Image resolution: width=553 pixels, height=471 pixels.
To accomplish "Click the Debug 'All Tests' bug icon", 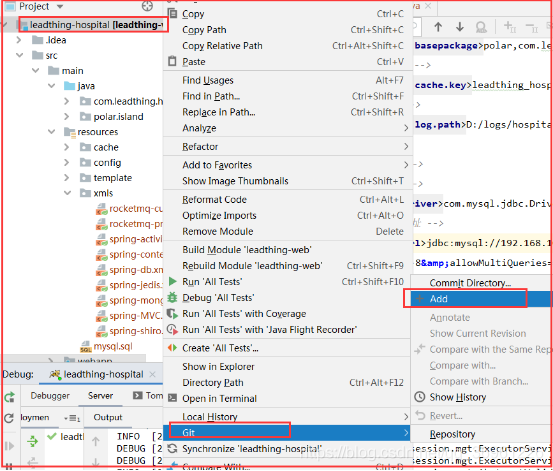I will (x=172, y=298).
